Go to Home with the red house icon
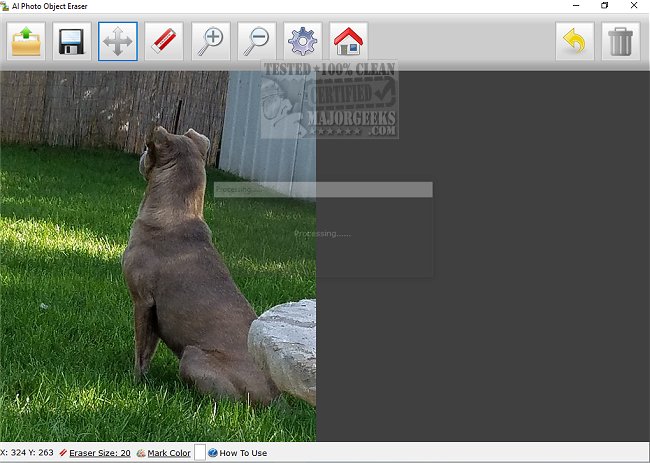 [x=349, y=41]
